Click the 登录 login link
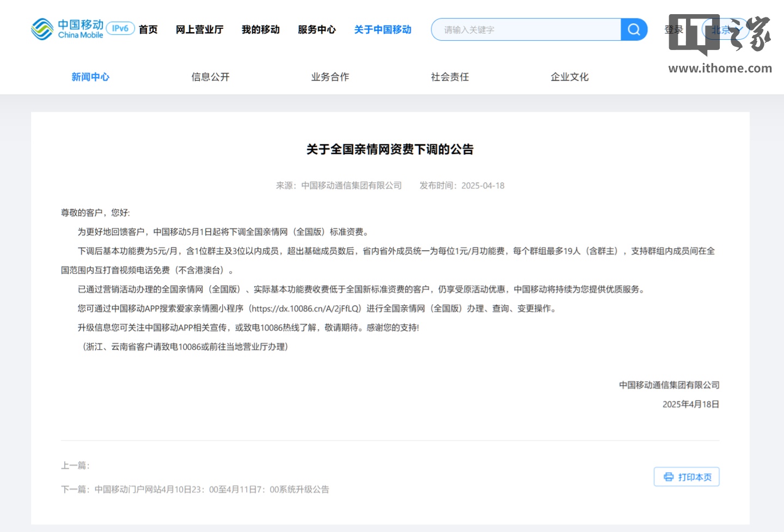The height and width of the screenshot is (532, 784). click(673, 30)
